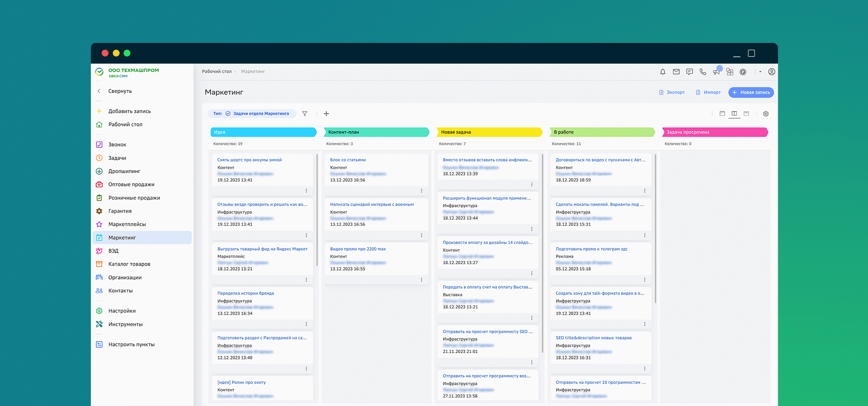
Task: Click the Контакты people icon
Action: click(x=99, y=291)
